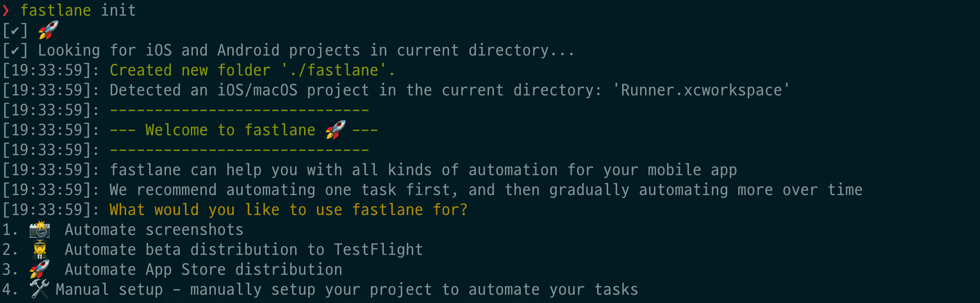980x303 pixels.
Task: Click the camera emoji next to Automate screenshots
Action: (39, 230)
